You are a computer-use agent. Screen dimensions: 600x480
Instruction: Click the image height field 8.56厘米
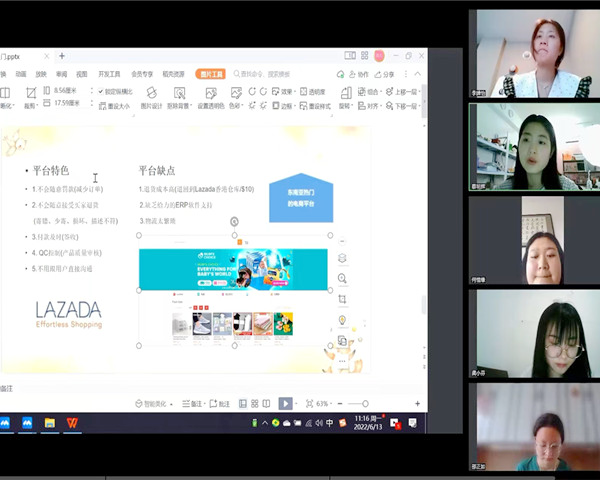pyautogui.click(x=68, y=91)
